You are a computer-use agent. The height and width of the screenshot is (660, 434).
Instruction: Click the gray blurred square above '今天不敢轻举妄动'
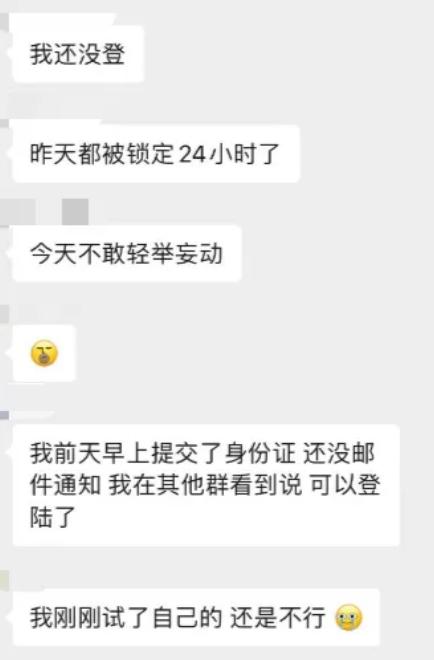coord(75,212)
